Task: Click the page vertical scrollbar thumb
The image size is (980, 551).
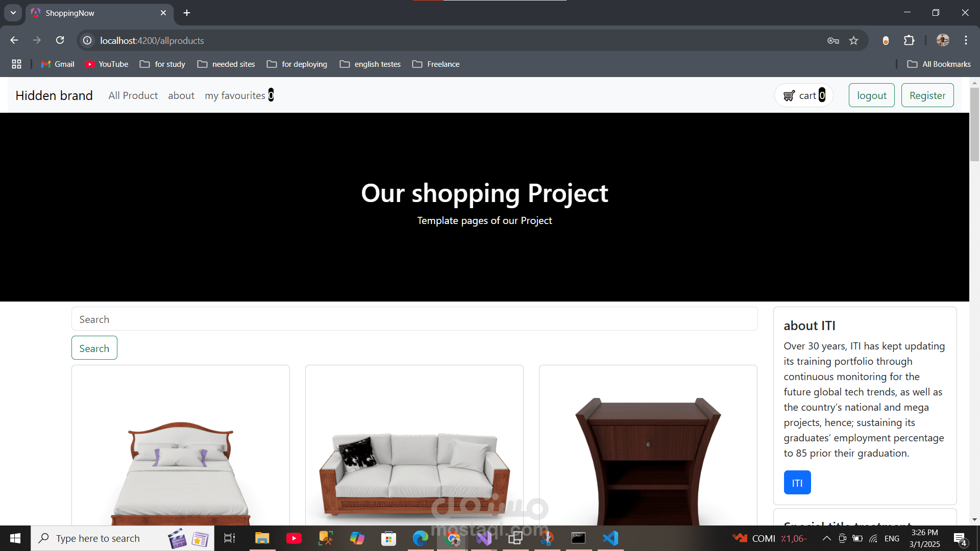Action: click(974, 124)
